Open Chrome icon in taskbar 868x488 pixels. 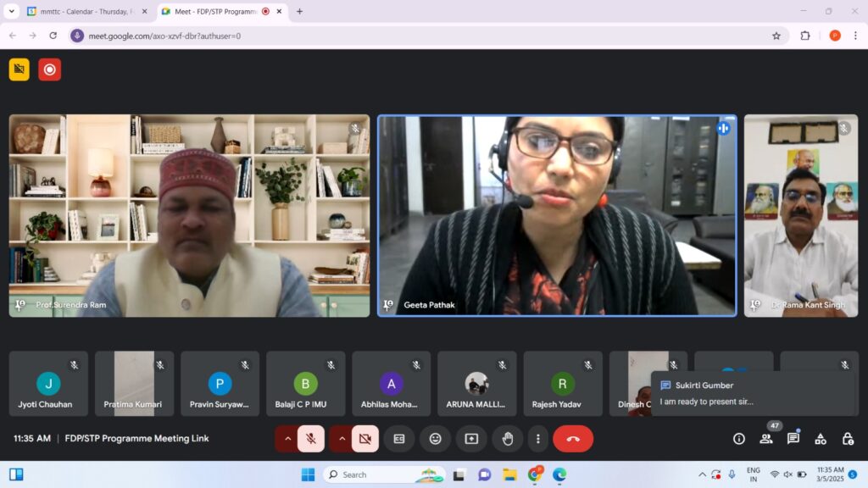[x=536, y=474]
